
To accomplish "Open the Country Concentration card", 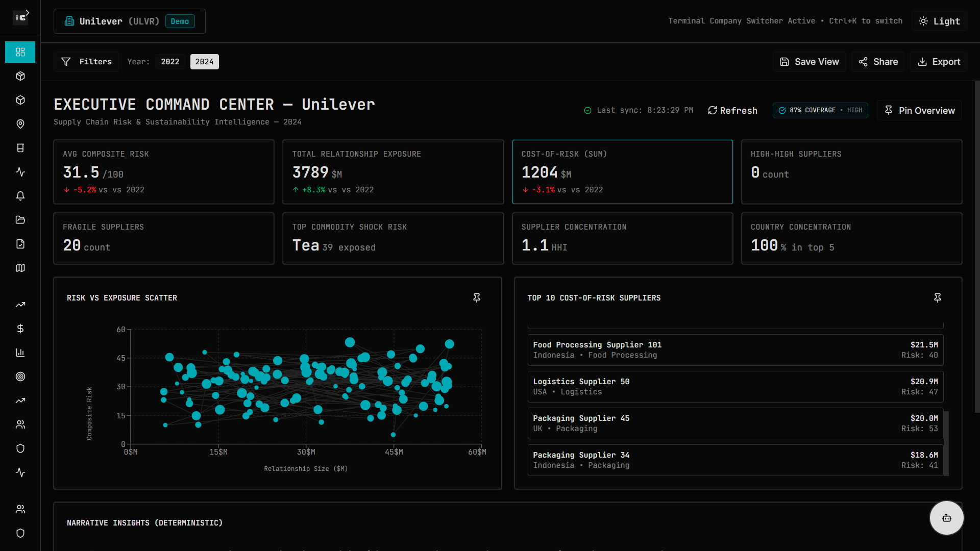I will 851,239.
